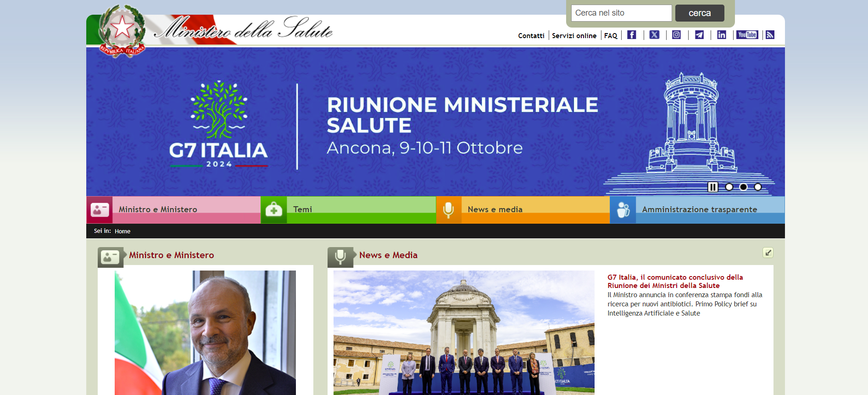Focus the Cerca nel sito search field

point(621,13)
